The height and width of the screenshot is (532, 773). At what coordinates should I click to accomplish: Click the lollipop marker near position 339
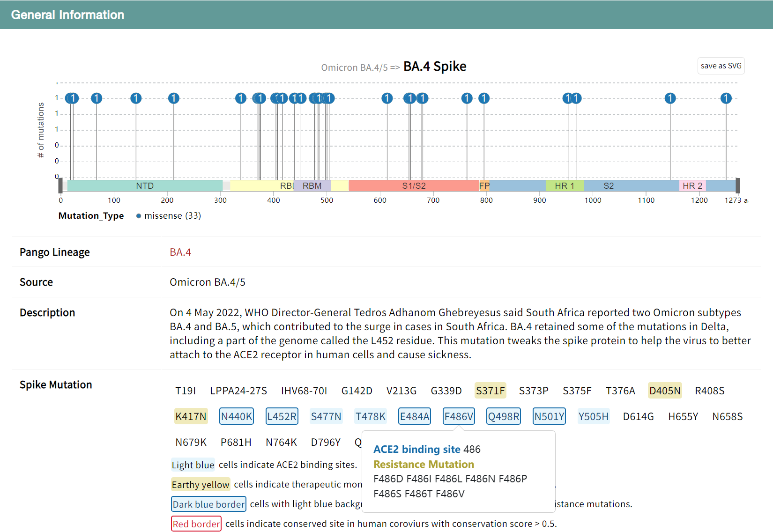click(x=241, y=98)
